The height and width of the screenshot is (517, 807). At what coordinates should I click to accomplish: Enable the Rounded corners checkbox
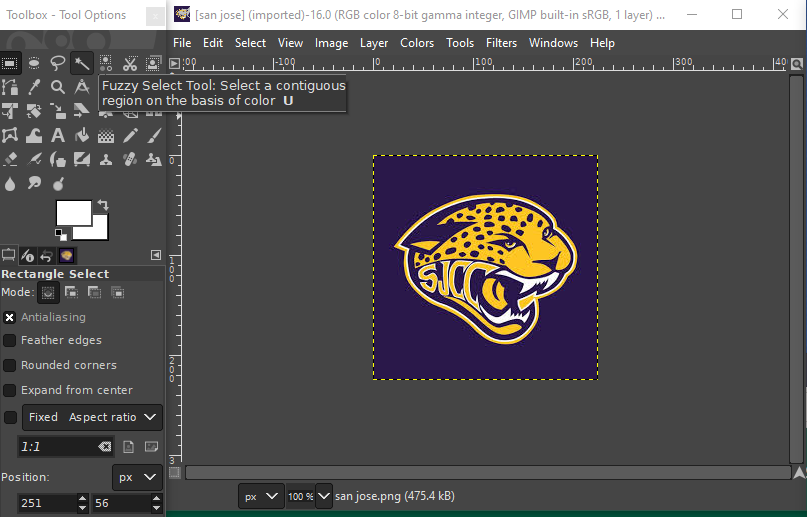pos(9,365)
